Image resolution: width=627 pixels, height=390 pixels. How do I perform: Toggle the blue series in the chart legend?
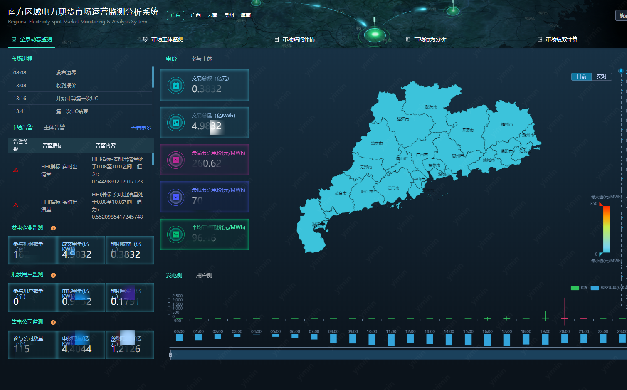click(x=595, y=288)
